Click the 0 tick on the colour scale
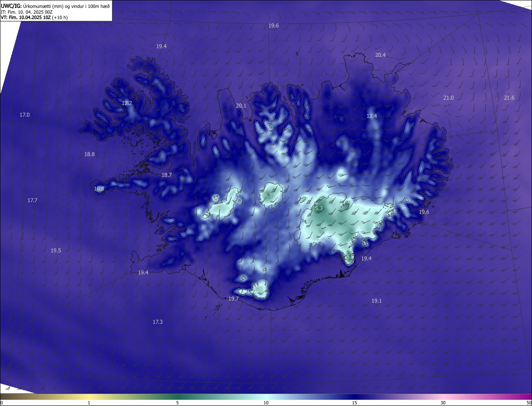The image size is (532, 406). click(2, 403)
